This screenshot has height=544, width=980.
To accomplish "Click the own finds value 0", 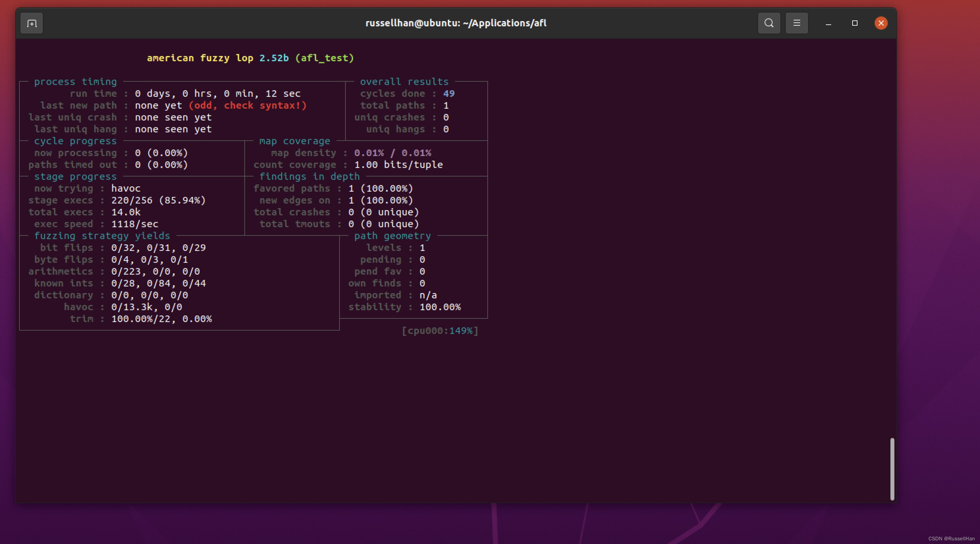I will coord(422,283).
